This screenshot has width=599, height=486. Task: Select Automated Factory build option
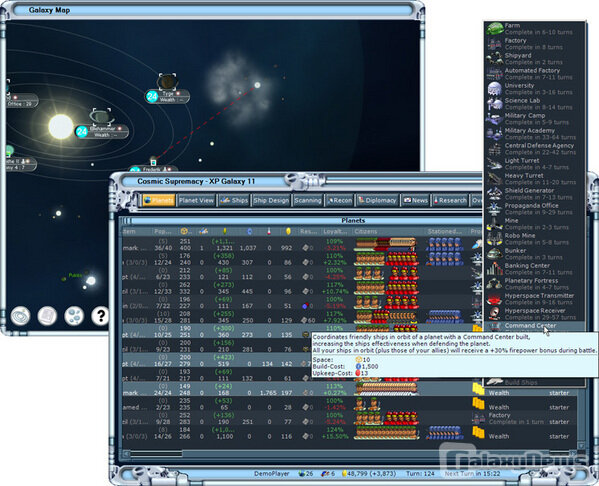pyautogui.click(x=535, y=73)
